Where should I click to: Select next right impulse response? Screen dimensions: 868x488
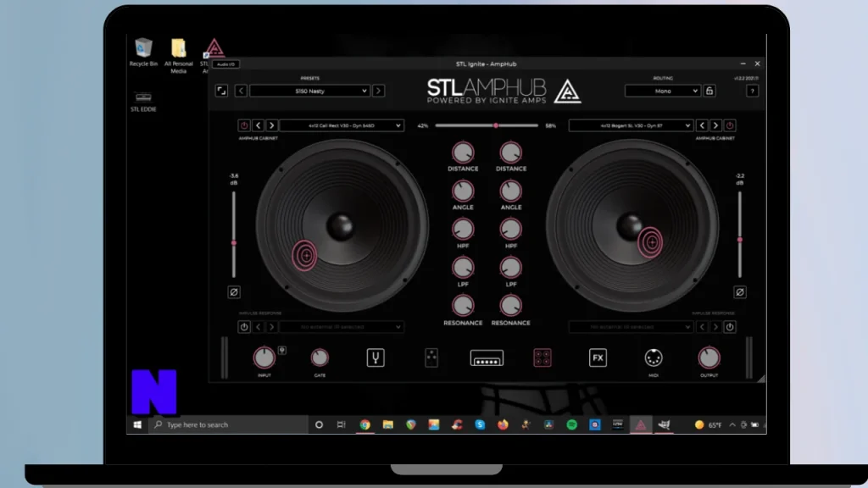(715, 327)
